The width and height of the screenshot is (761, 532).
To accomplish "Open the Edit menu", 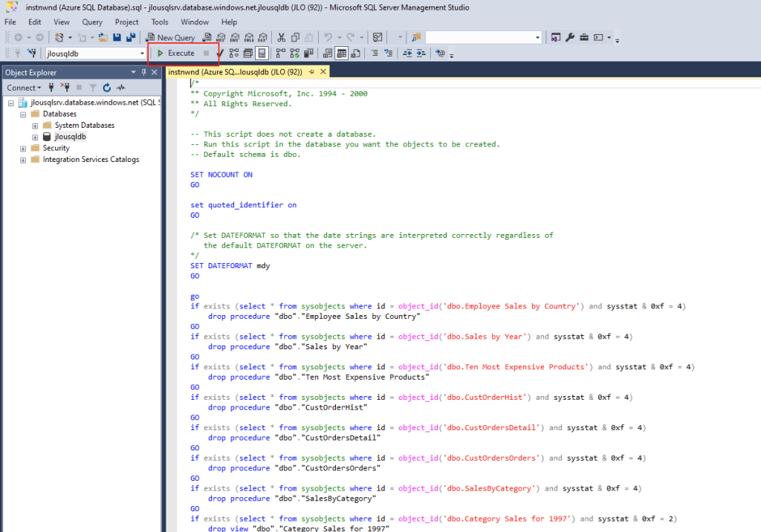I will point(34,22).
